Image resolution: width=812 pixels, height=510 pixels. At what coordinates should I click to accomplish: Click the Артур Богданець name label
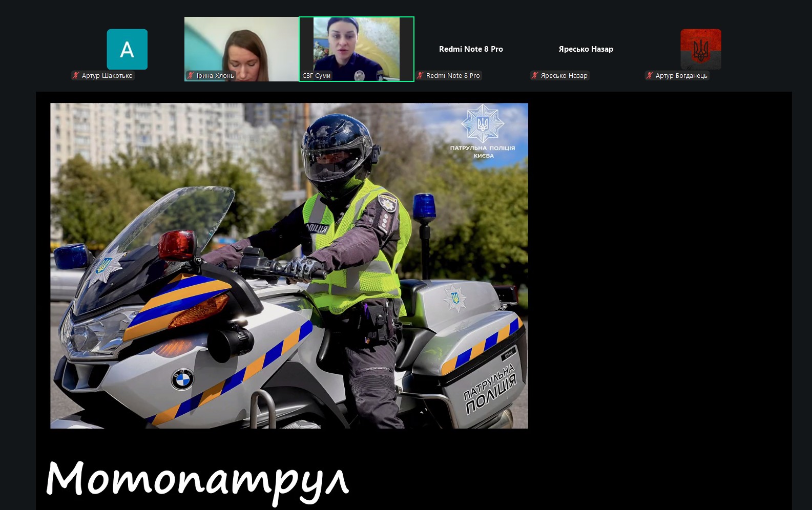[x=681, y=76]
